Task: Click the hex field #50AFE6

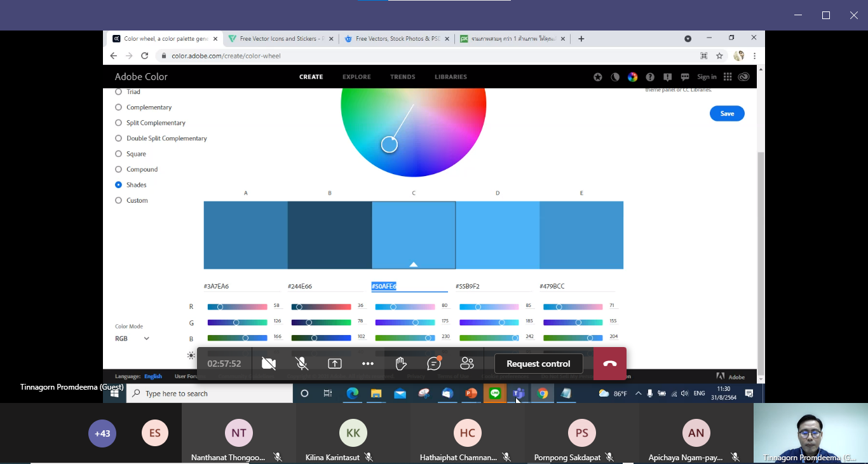Action: (x=409, y=287)
